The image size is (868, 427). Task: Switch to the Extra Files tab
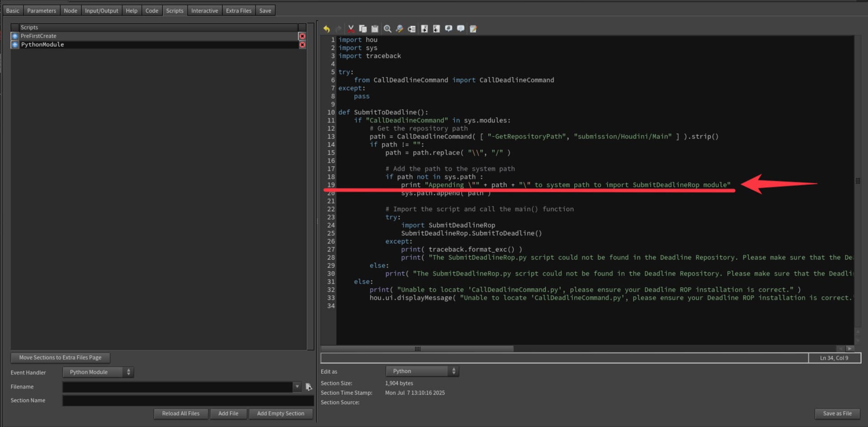(238, 10)
